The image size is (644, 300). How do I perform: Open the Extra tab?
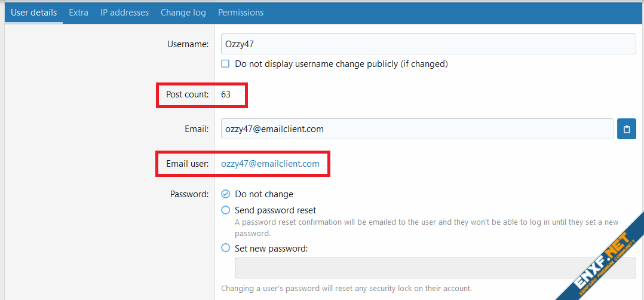(x=78, y=13)
